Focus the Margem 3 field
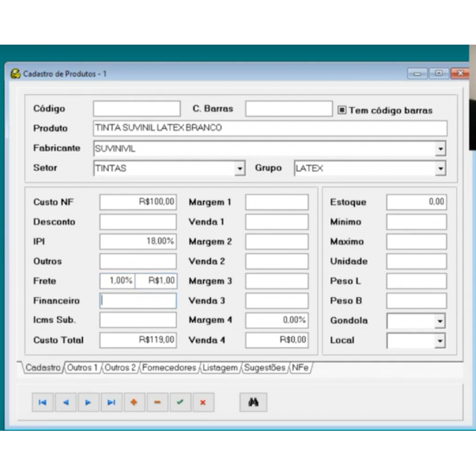 (x=277, y=281)
